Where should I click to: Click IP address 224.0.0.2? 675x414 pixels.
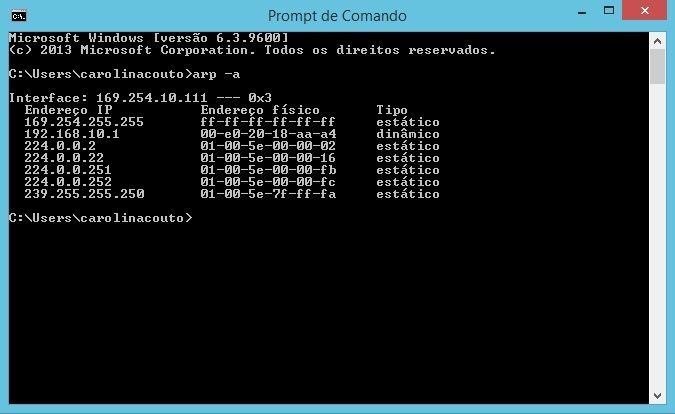coord(60,146)
